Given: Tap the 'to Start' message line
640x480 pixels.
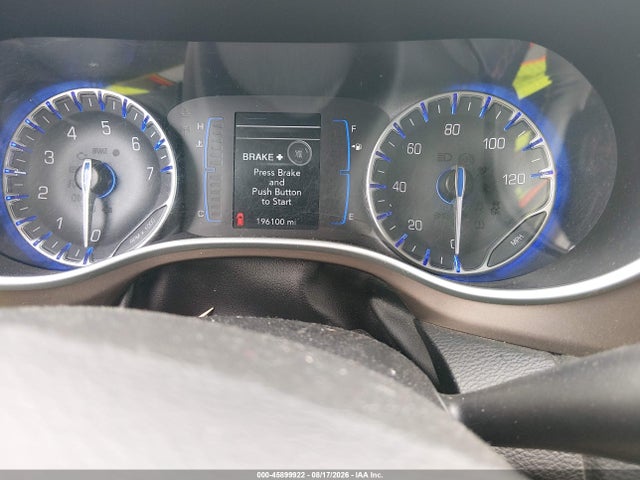Looking at the screenshot, I should pos(277,202).
